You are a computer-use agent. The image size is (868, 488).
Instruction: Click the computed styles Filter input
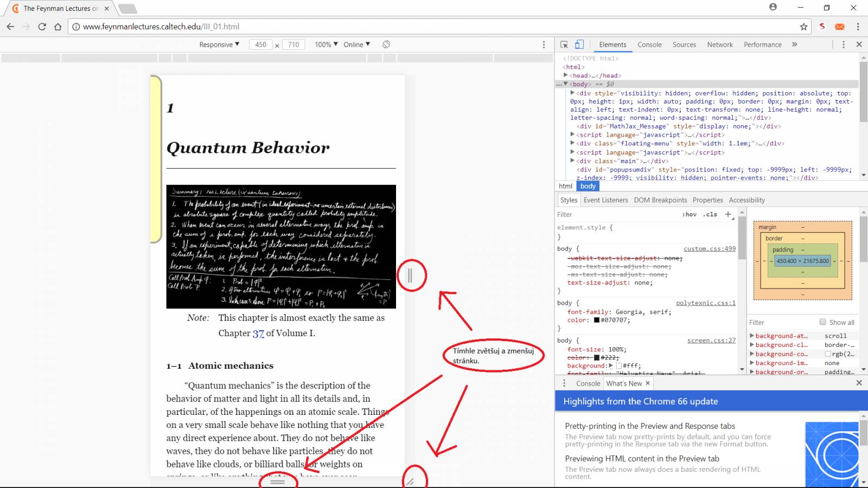pyautogui.click(x=781, y=322)
